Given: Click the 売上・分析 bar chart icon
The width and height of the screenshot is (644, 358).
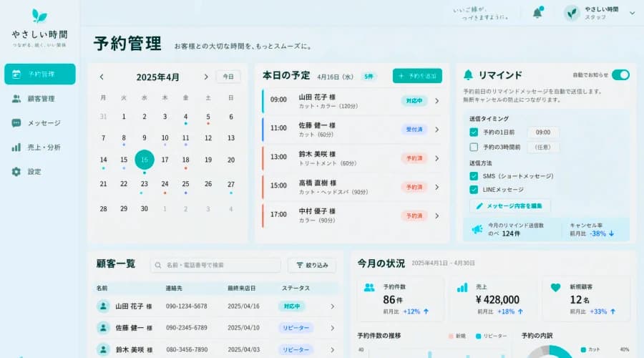Looking at the screenshot, I should (x=16, y=147).
